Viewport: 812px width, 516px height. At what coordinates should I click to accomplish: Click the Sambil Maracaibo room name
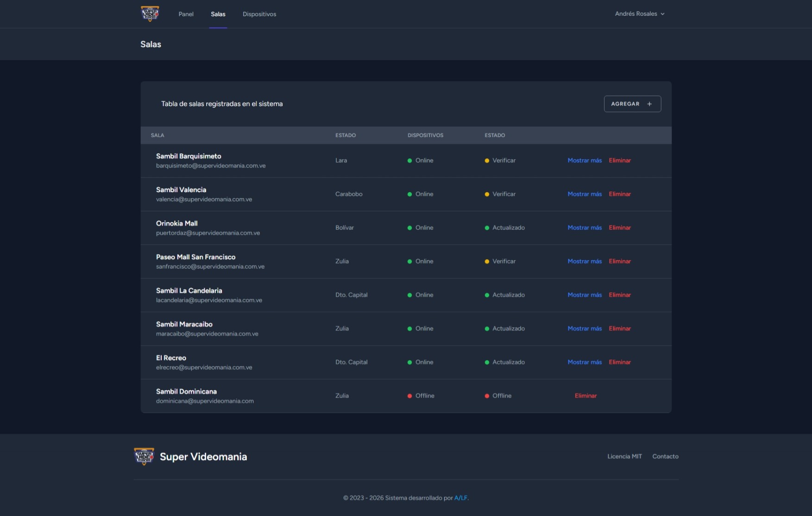(184, 324)
